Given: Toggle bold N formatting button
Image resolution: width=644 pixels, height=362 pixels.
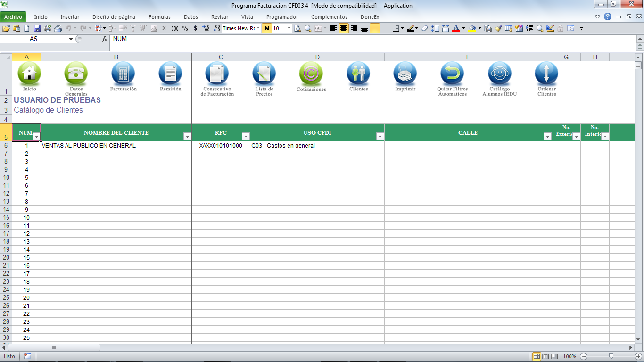Looking at the screenshot, I should coord(267,28).
